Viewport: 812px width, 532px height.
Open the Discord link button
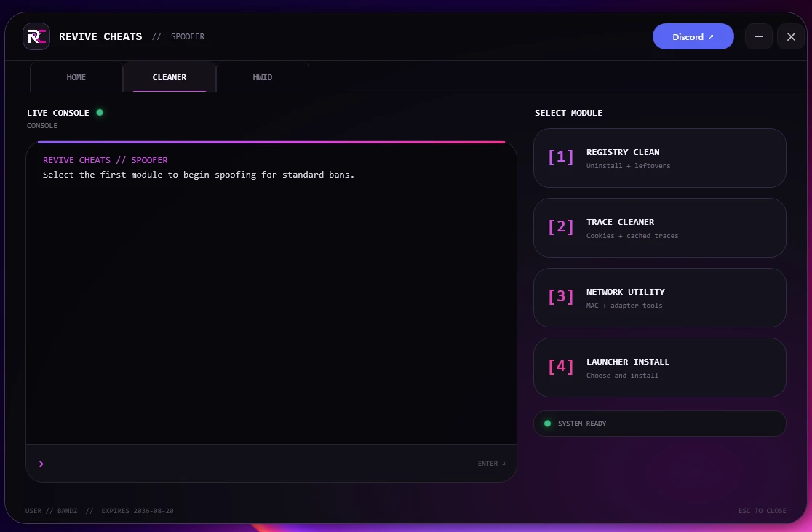[x=693, y=37]
